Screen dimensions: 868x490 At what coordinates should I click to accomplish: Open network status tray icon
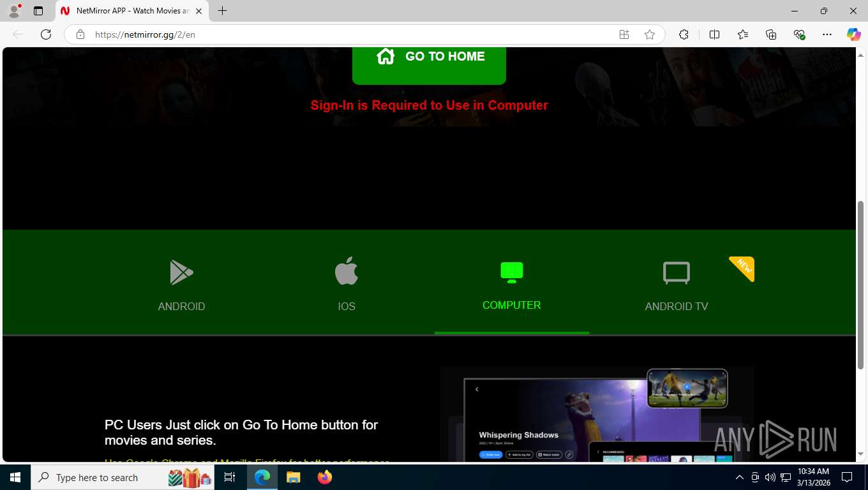pos(786,477)
